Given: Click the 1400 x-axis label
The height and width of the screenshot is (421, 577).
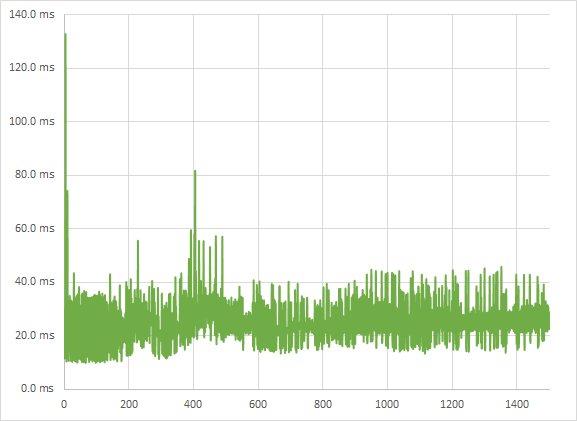Looking at the screenshot, I should coord(517,404).
